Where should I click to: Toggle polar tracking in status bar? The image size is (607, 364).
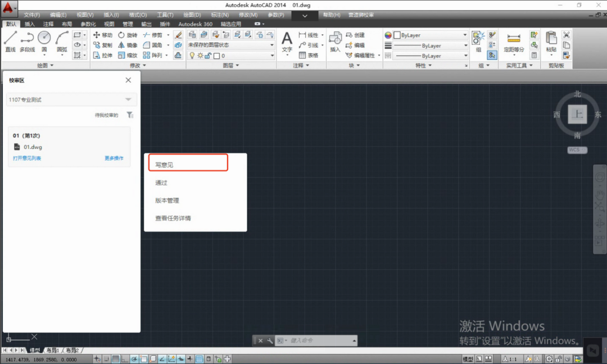[x=134, y=359]
